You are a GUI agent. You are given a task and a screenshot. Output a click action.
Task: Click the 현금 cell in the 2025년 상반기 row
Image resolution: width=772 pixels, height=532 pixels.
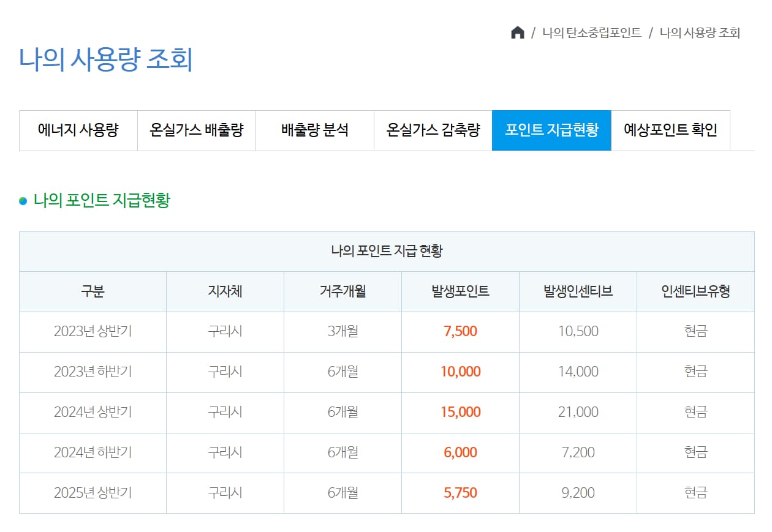pos(695,493)
